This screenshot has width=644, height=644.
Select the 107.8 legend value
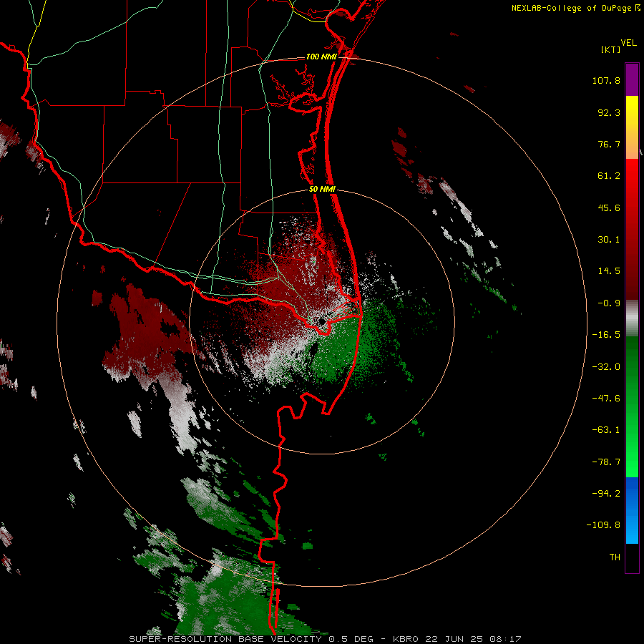pos(606,80)
